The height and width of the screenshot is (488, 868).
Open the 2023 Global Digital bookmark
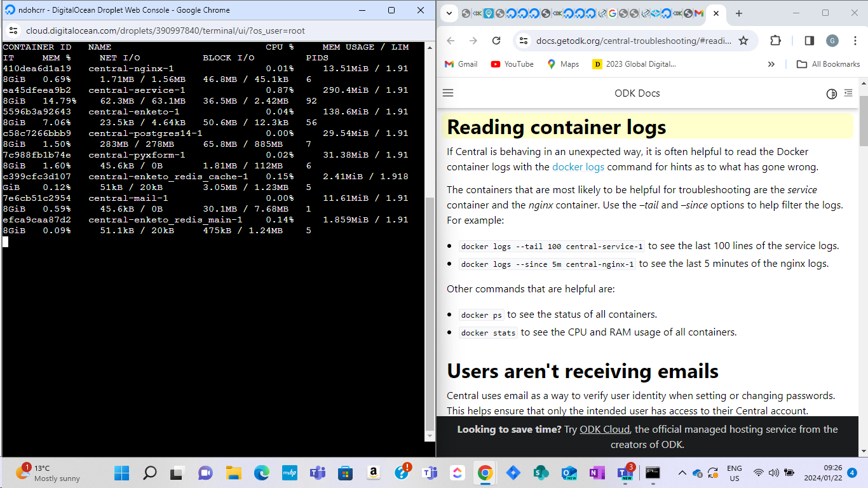click(x=634, y=64)
